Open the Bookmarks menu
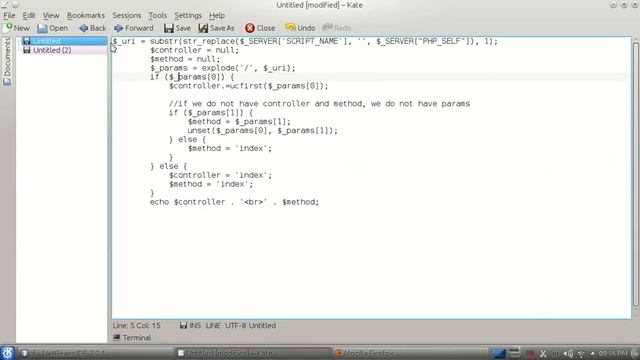 (x=86, y=16)
